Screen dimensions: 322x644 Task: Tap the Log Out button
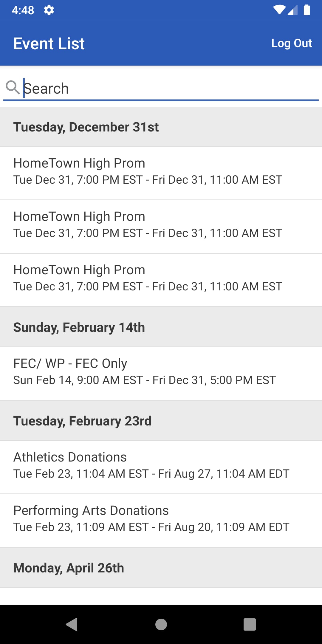(x=291, y=44)
